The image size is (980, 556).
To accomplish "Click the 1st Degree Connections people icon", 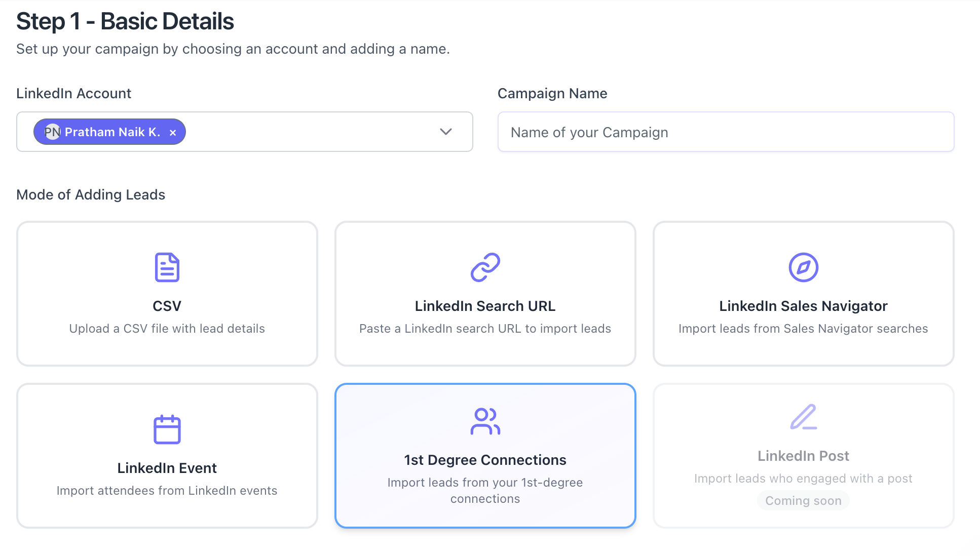I will coord(485,421).
